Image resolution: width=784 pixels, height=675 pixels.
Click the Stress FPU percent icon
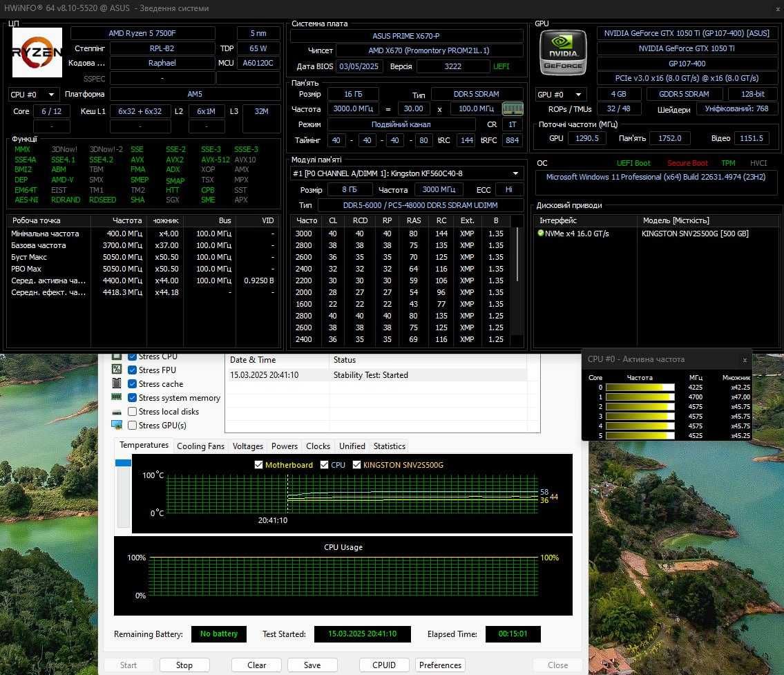pyautogui.click(x=117, y=370)
